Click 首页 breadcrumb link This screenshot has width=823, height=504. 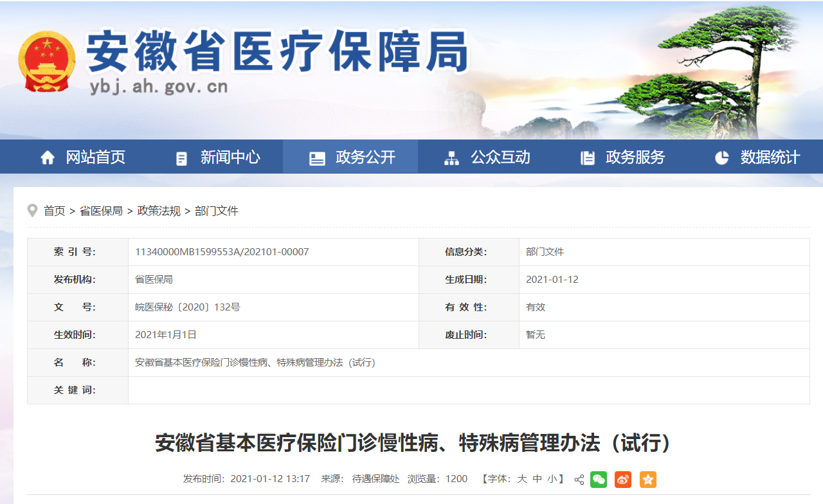point(54,211)
